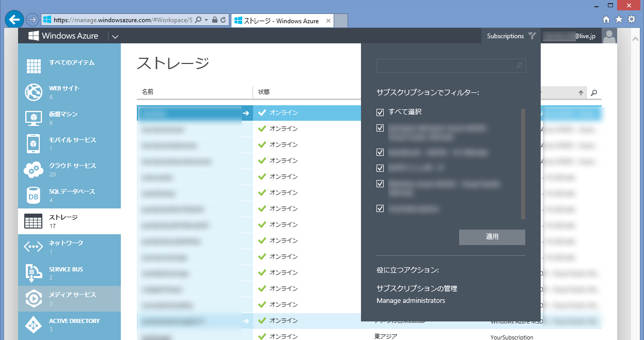This screenshot has width=644, height=340.
Task: Click the sort arrow in the table header
Action: click(x=581, y=93)
